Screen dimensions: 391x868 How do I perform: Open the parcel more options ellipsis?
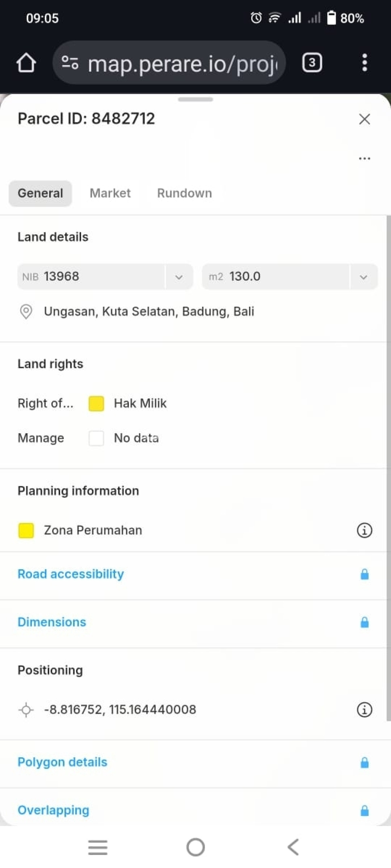pyautogui.click(x=364, y=158)
